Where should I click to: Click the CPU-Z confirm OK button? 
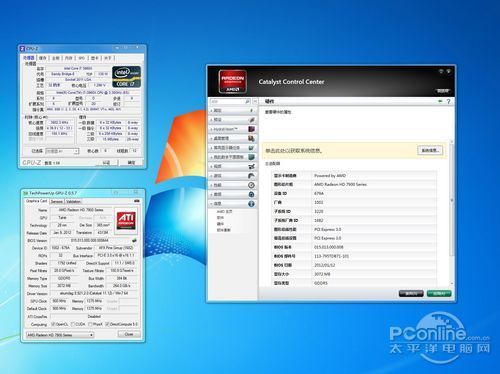(131, 162)
